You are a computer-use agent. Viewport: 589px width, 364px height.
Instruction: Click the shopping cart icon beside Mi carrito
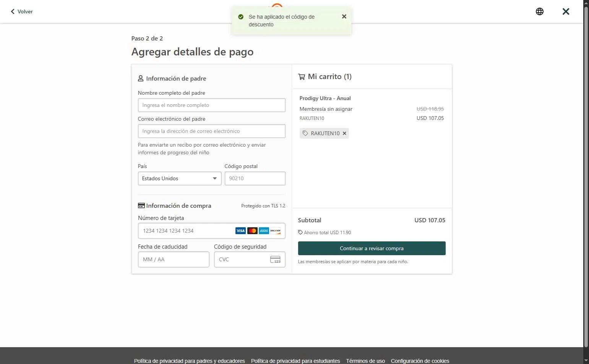pos(302,76)
